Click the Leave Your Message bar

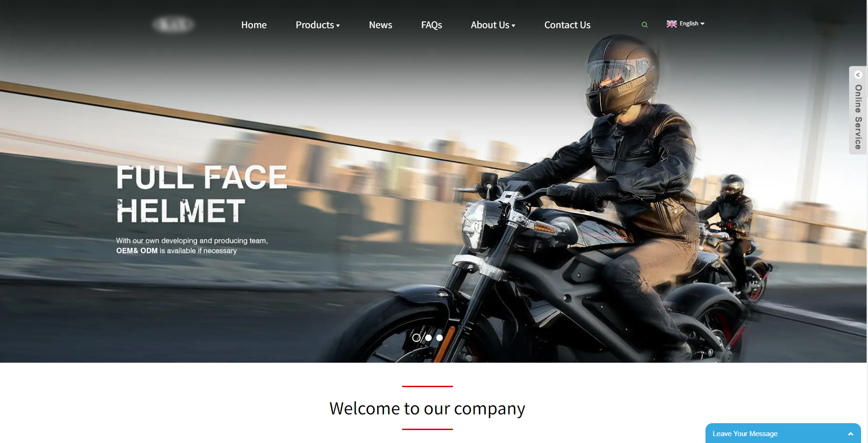[x=783, y=433]
